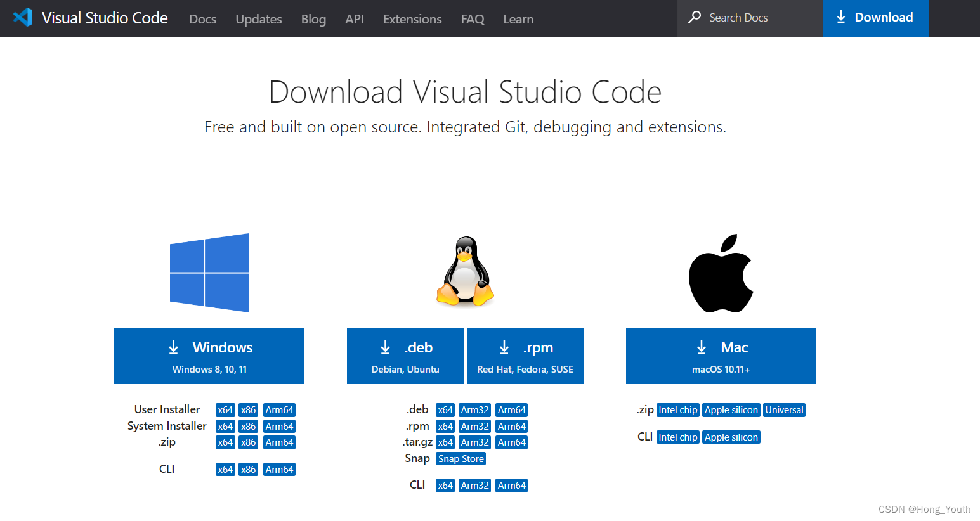Download Linux .rpm Arm64
980x521 pixels.
pyautogui.click(x=512, y=427)
